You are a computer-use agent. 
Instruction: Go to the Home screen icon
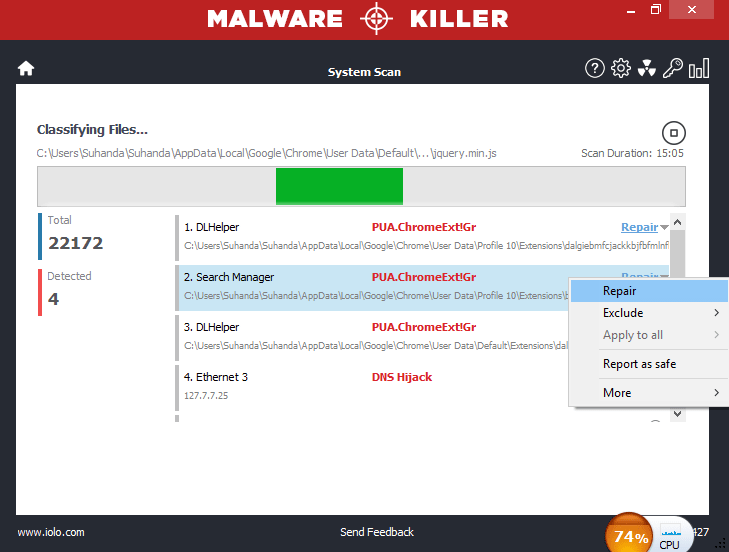click(26, 68)
